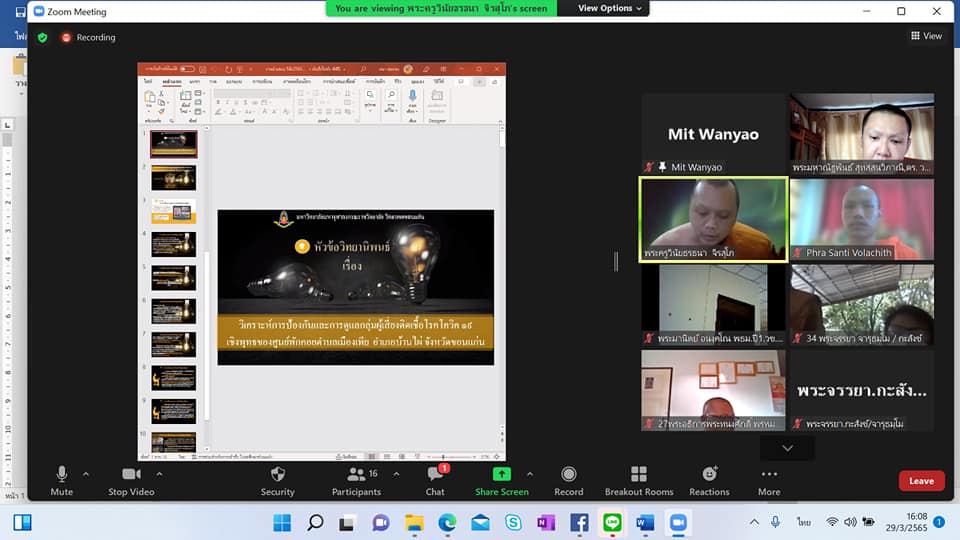Open the Reactions menu
Image resolution: width=960 pixels, height=540 pixels.
[x=709, y=481]
